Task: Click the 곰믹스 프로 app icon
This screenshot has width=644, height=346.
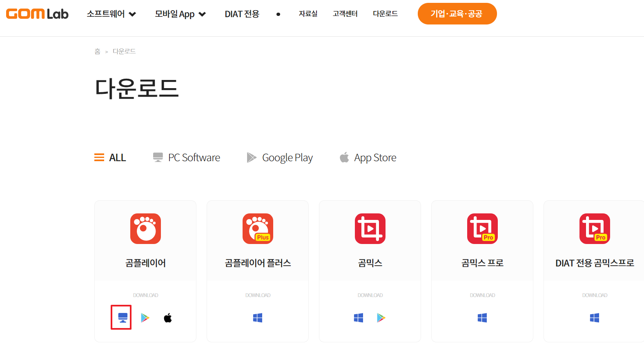Action: pos(482,228)
